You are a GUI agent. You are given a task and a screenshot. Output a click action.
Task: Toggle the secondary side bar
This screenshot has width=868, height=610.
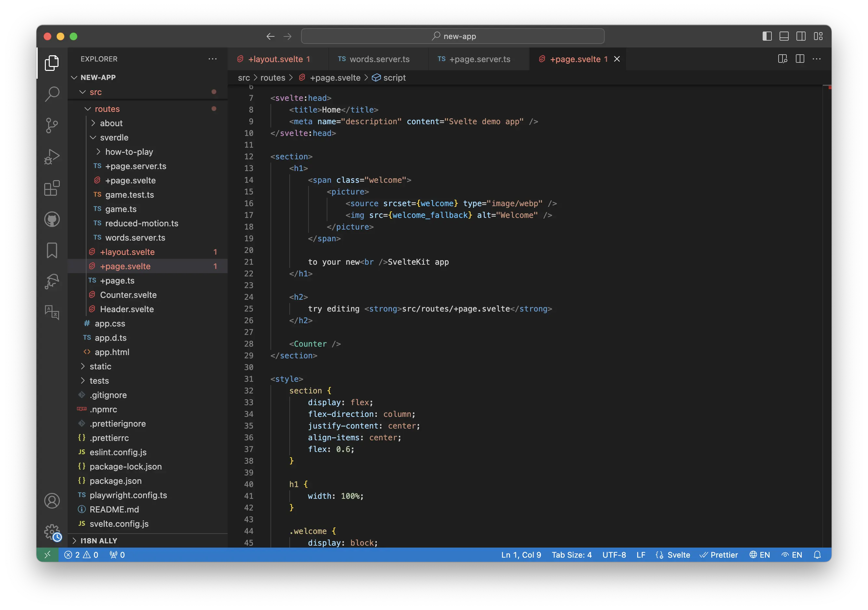pos(801,36)
